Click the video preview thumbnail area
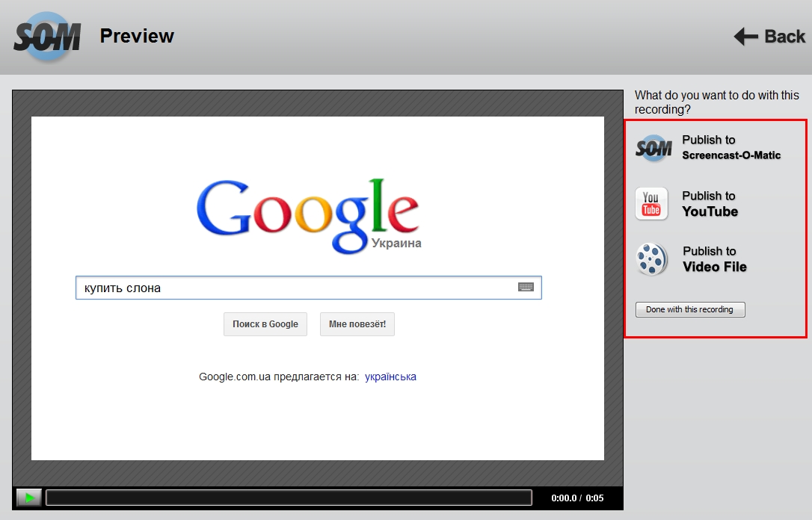The width and height of the screenshot is (812, 520). (x=318, y=288)
